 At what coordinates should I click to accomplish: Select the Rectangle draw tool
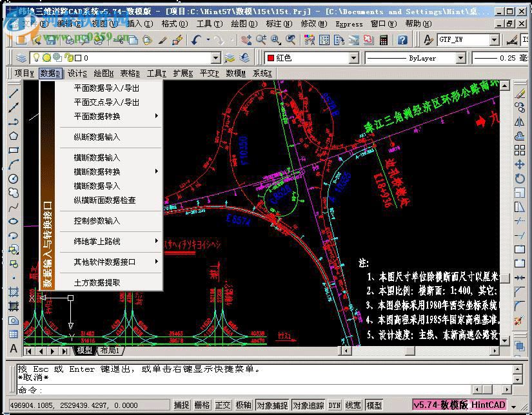[14, 150]
